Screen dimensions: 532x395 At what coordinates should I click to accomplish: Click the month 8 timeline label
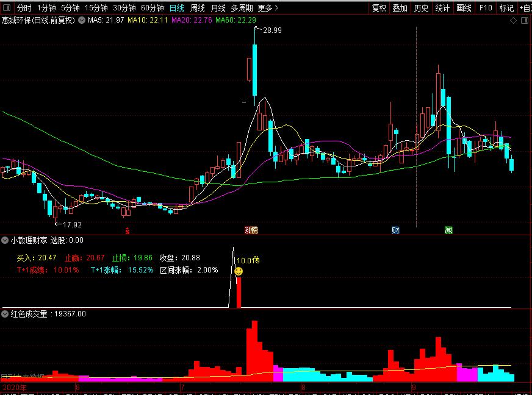[303, 387]
